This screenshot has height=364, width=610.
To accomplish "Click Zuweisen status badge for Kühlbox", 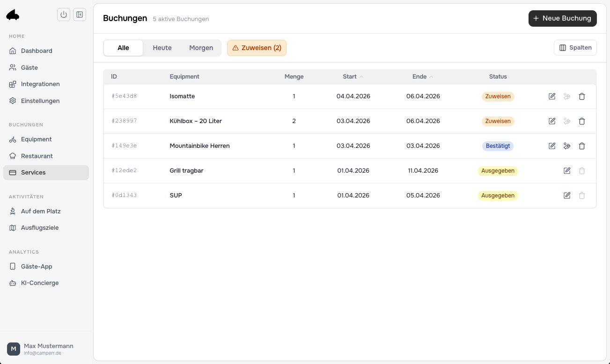I will point(498,121).
